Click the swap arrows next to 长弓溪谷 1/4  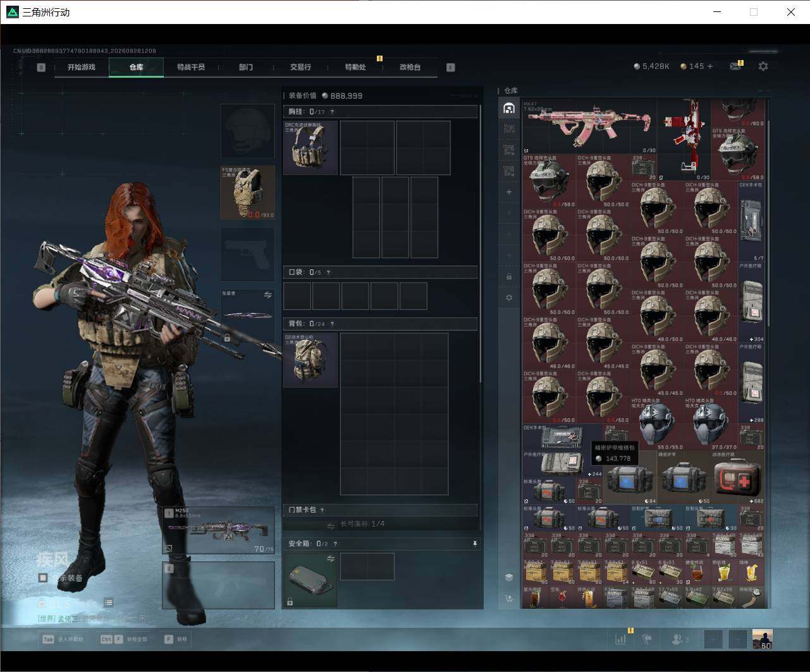coord(330,525)
